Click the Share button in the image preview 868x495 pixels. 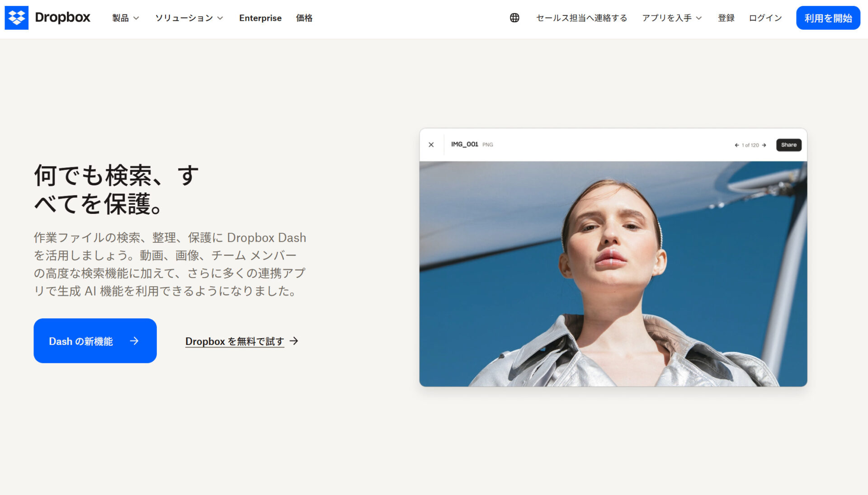coord(788,145)
